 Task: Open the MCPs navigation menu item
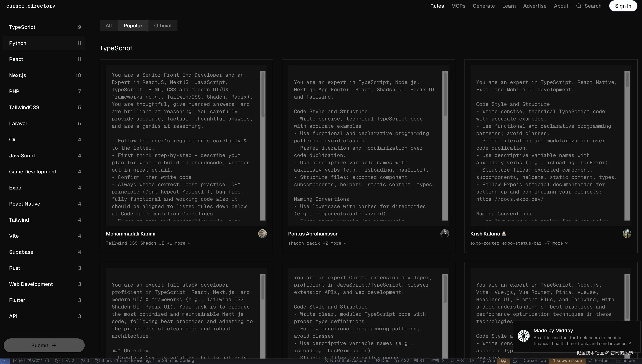[458, 6]
